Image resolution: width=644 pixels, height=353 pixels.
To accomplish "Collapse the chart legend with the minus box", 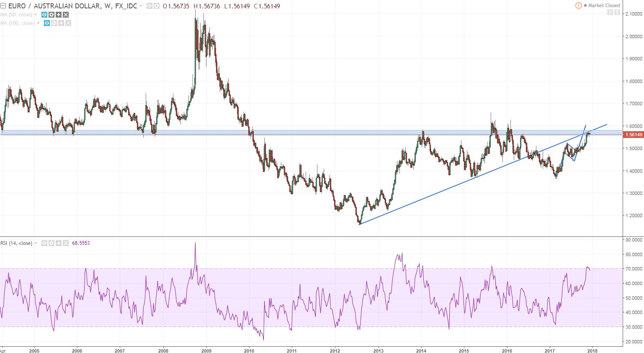I will pyautogui.click(x=3, y=6).
